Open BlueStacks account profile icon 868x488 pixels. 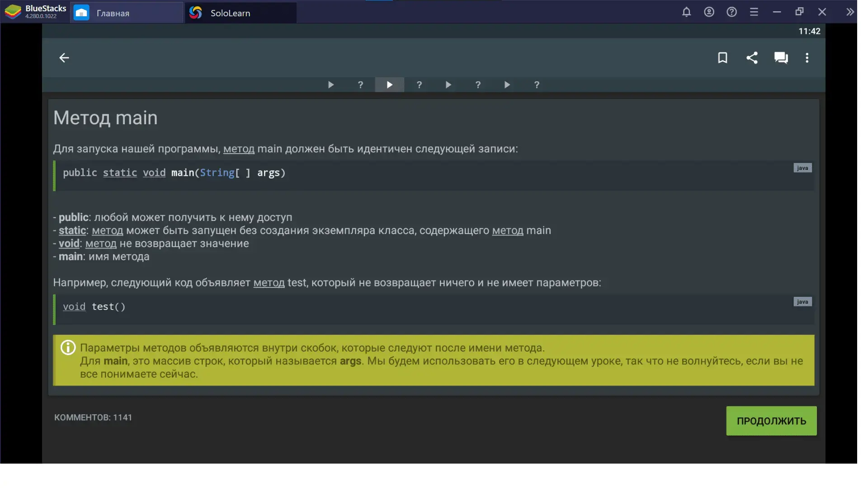coord(709,12)
